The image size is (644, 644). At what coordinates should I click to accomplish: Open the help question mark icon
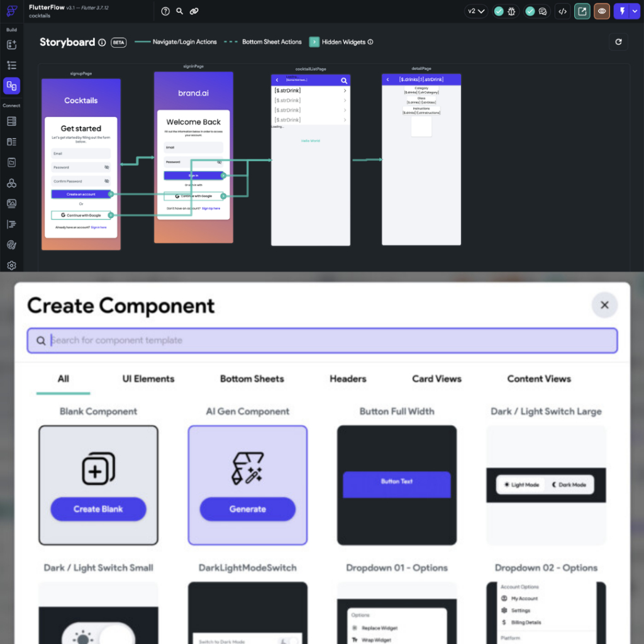click(165, 11)
